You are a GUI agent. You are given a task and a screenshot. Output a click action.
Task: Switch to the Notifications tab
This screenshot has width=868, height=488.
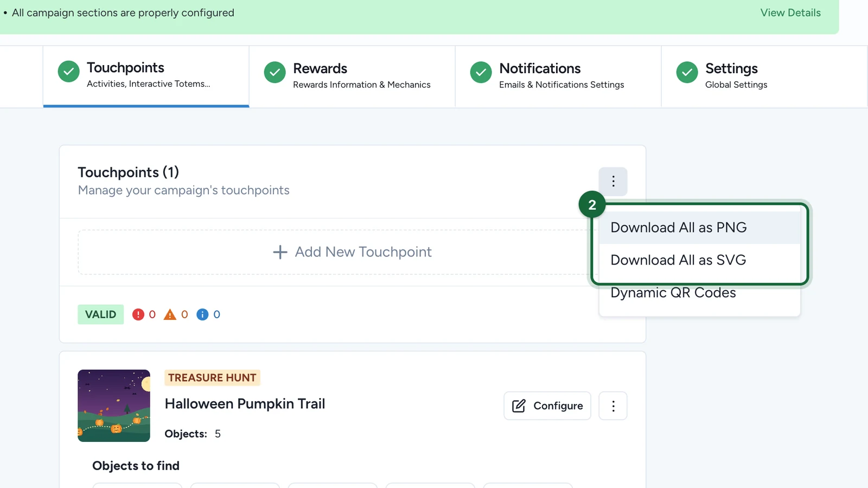558,76
